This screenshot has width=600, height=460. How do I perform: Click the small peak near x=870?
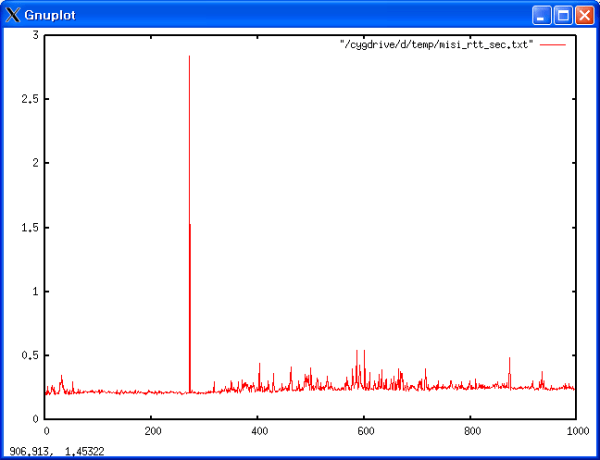point(509,359)
